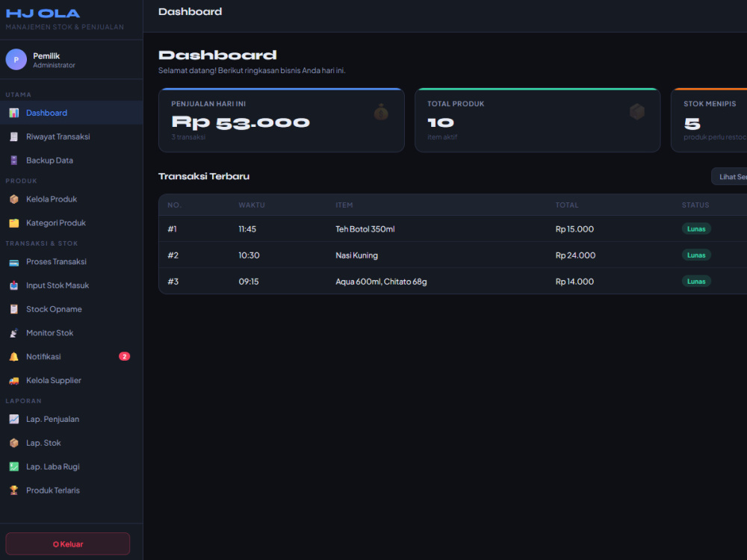Click the Rp 24.000 total
Screen dimensions: 747x560
click(x=575, y=255)
